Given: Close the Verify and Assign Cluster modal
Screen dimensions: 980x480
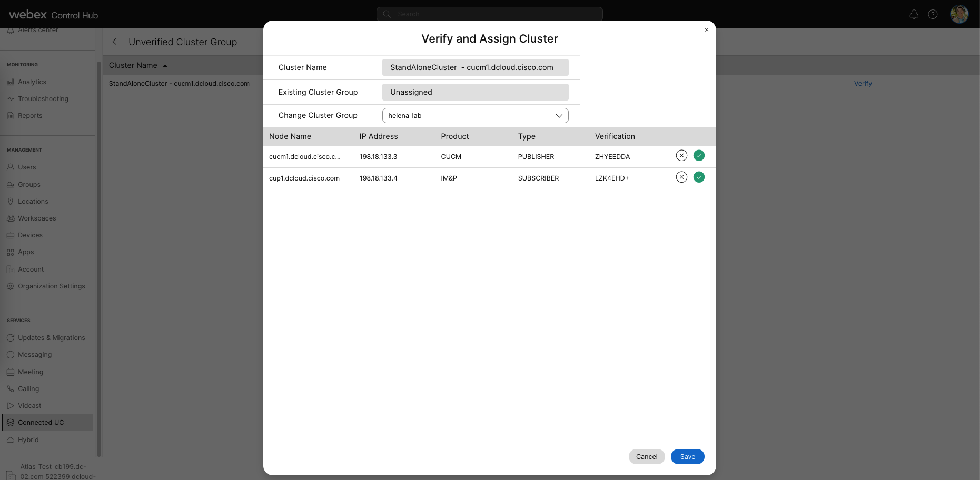Looking at the screenshot, I should pyautogui.click(x=707, y=30).
